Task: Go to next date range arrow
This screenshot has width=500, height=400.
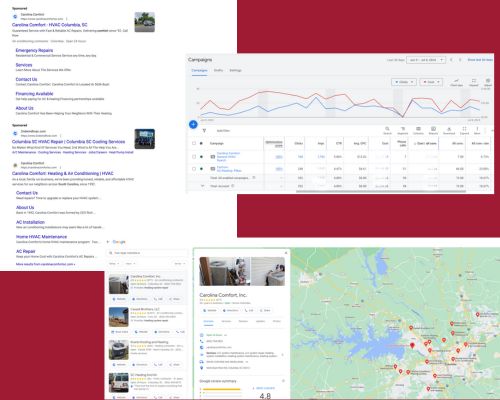Action: point(460,60)
